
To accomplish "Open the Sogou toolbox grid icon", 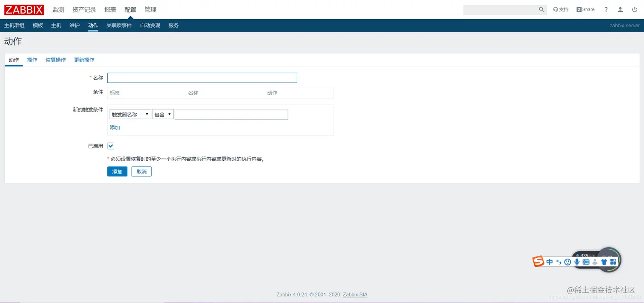I will pyautogui.click(x=613, y=262).
